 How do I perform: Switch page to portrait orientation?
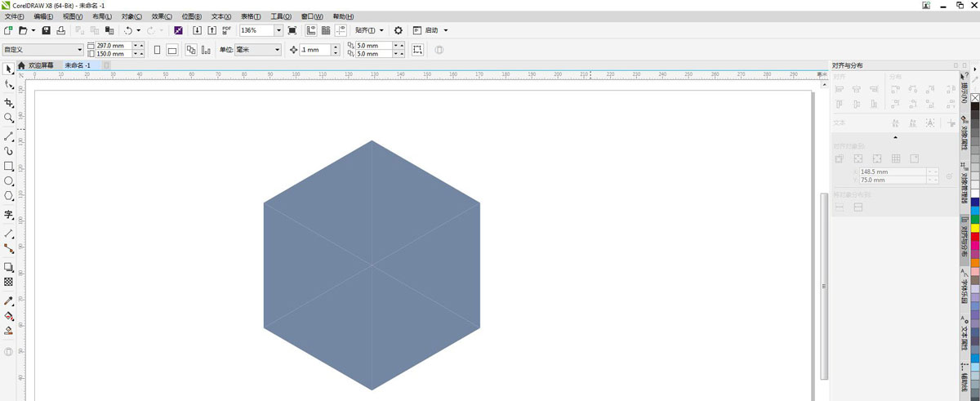[x=157, y=50]
